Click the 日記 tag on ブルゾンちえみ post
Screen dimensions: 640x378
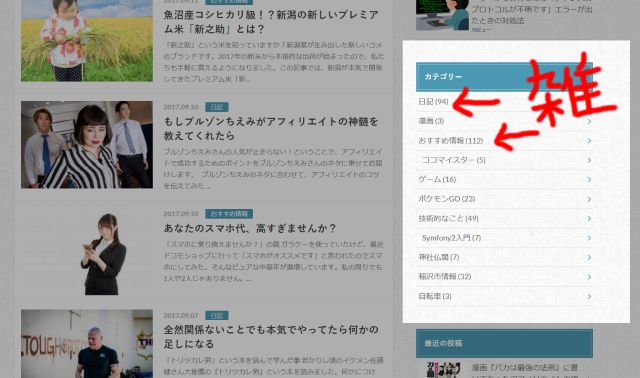point(216,107)
